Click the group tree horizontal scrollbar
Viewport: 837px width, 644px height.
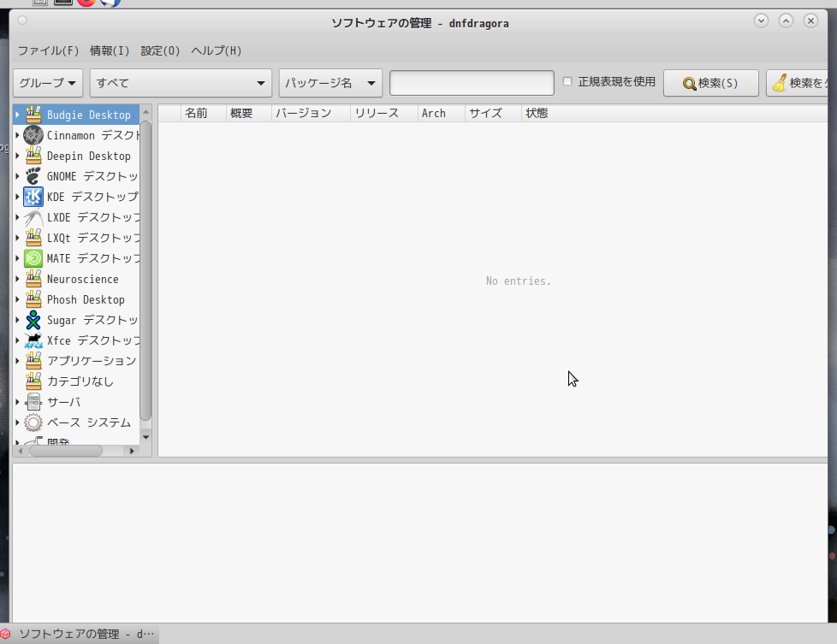pos(66,451)
